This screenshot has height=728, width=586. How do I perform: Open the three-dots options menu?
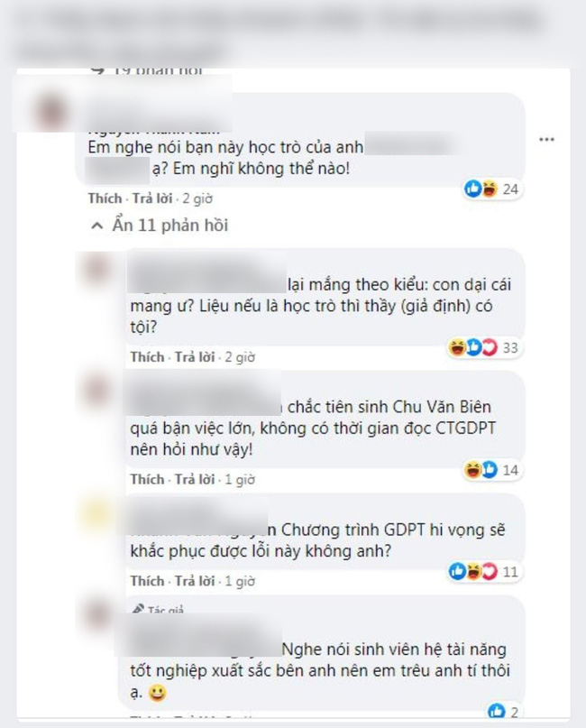(x=546, y=139)
